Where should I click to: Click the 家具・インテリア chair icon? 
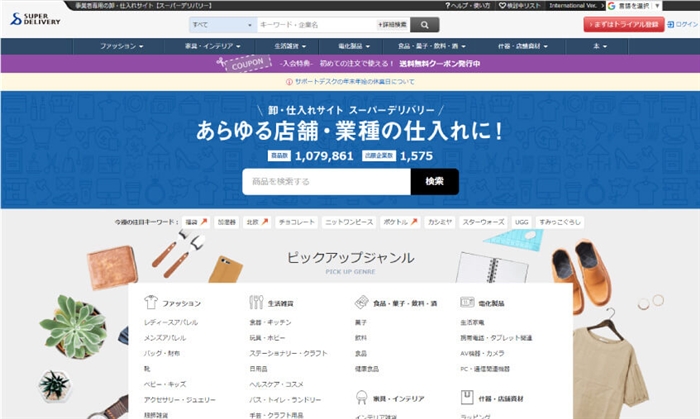361,398
